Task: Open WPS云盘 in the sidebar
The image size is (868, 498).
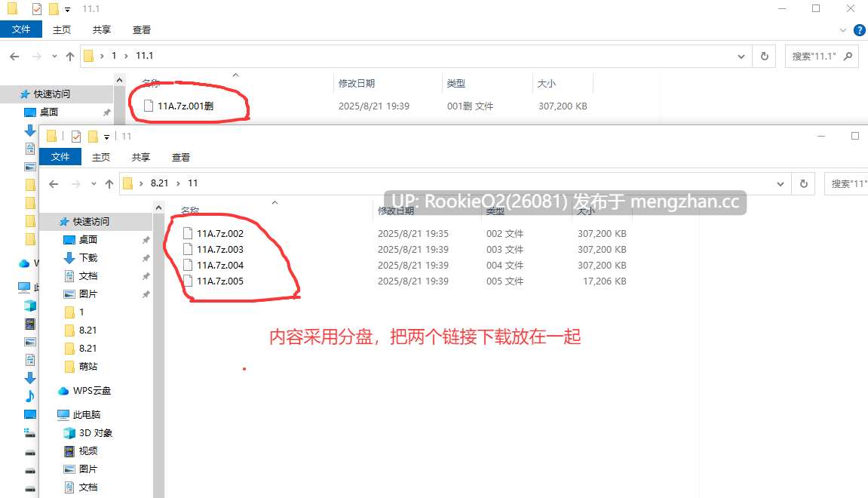Action: (92, 391)
